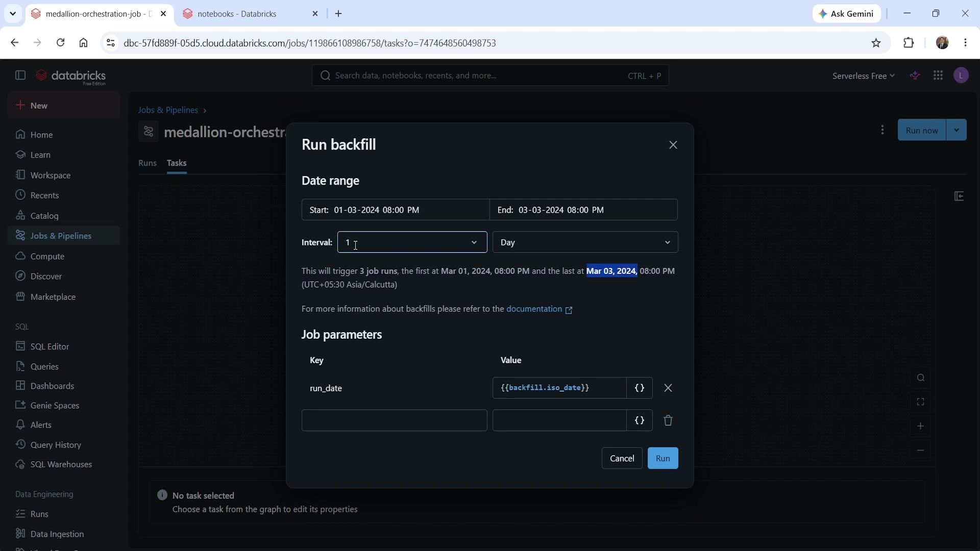Go back in browser history

tap(14, 43)
